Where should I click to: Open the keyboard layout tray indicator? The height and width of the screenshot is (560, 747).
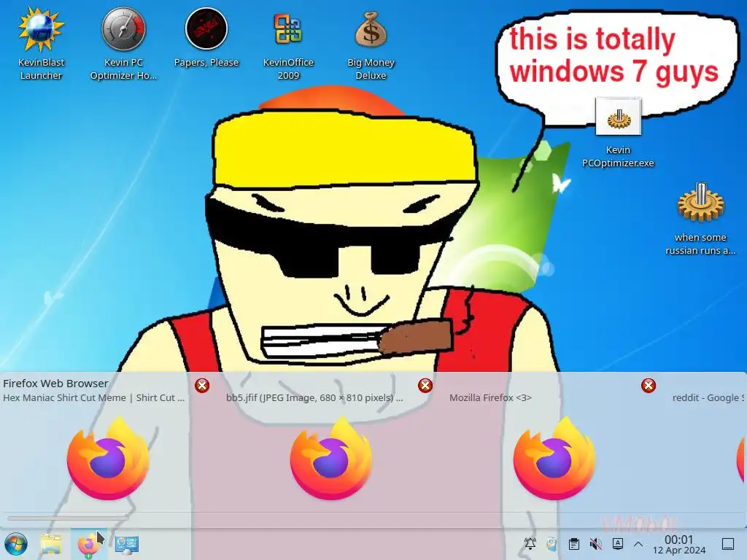pos(617,544)
